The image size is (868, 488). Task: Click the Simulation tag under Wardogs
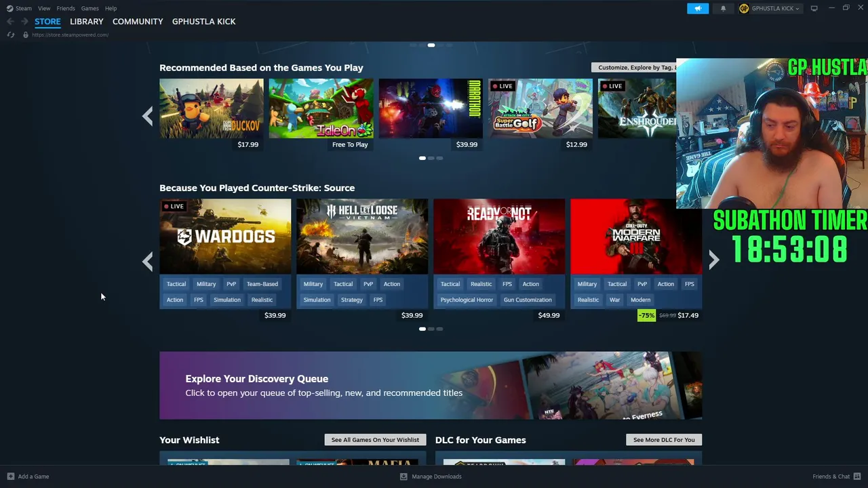point(227,300)
